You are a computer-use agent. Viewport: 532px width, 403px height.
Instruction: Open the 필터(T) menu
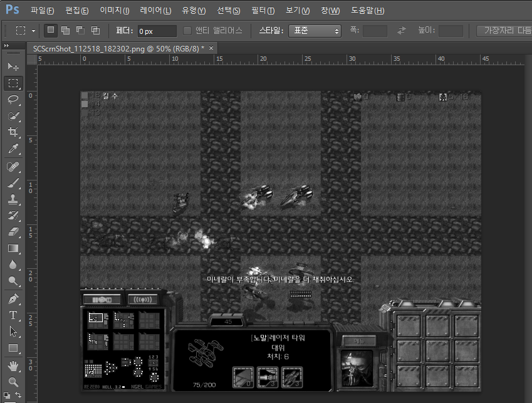[x=263, y=11]
